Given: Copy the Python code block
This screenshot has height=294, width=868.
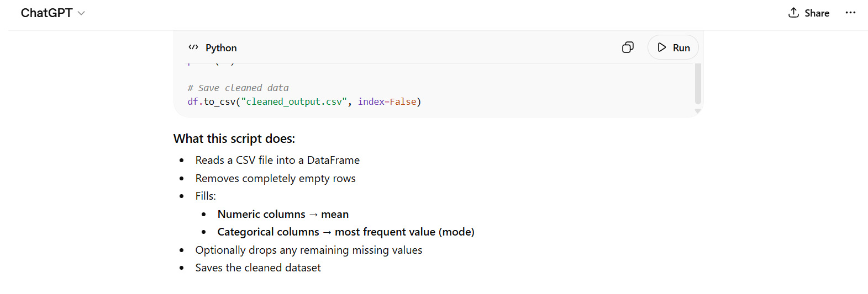Looking at the screenshot, I should click(628, 47).
